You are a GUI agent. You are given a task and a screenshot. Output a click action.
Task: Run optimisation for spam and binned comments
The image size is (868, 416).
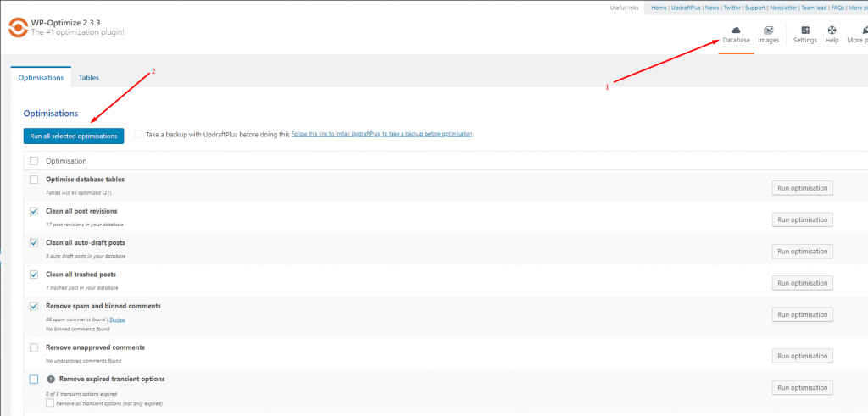pos(802,314)
